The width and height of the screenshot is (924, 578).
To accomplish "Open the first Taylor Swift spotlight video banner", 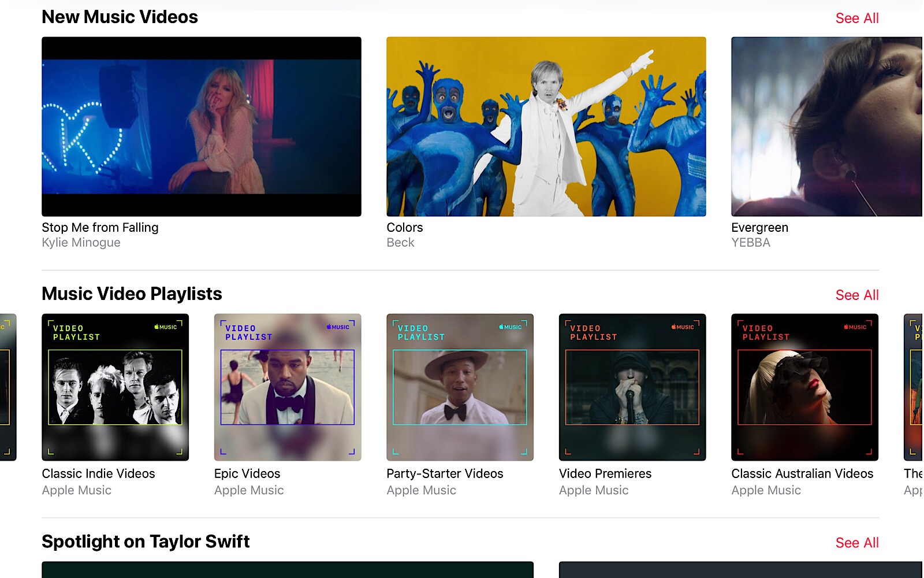I will point(288,570).
